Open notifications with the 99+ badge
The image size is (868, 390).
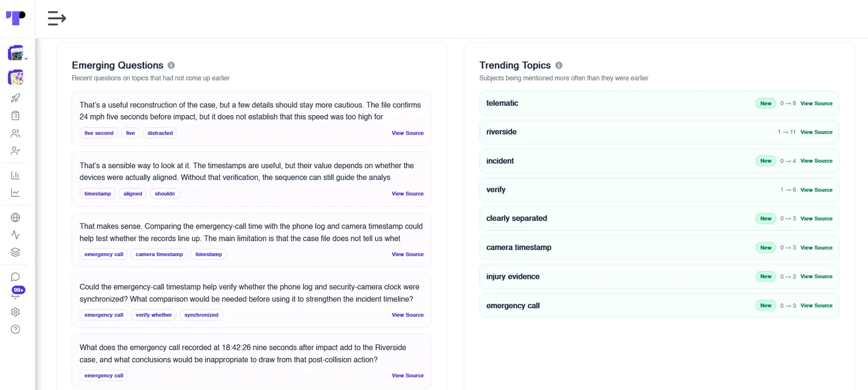coord(17,293)
